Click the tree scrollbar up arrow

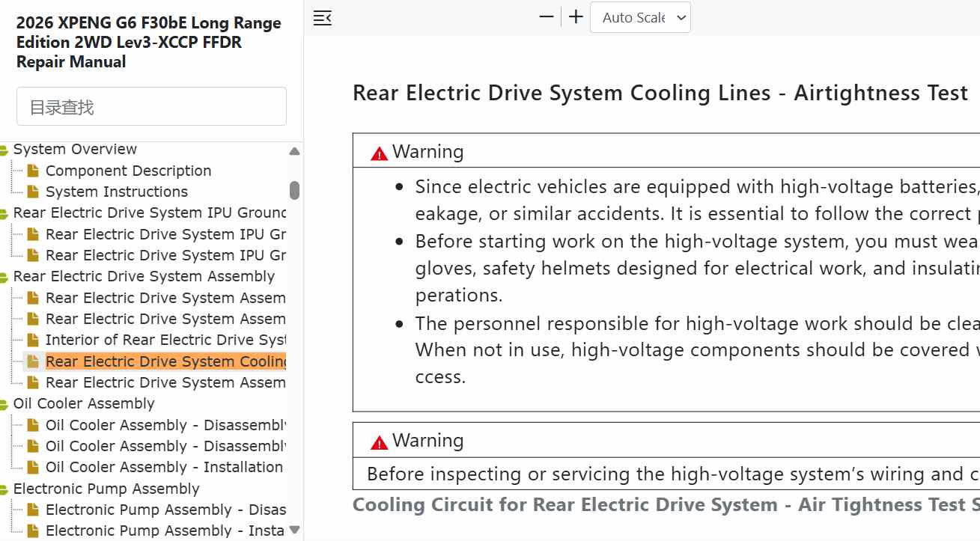pyautogui.click(x=295, y=151)
